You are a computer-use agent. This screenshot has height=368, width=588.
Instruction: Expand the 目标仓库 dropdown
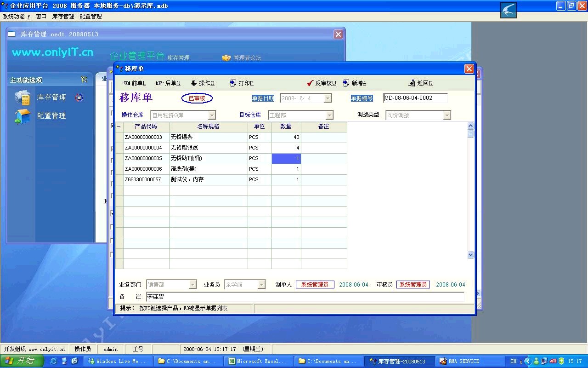click(x=329, y=115)
